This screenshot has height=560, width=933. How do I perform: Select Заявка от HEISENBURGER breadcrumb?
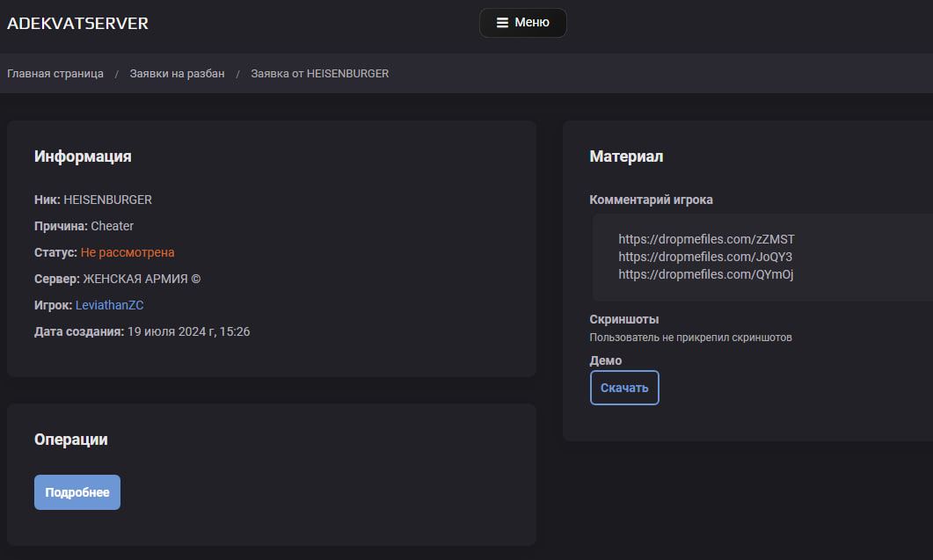(319, 74)
